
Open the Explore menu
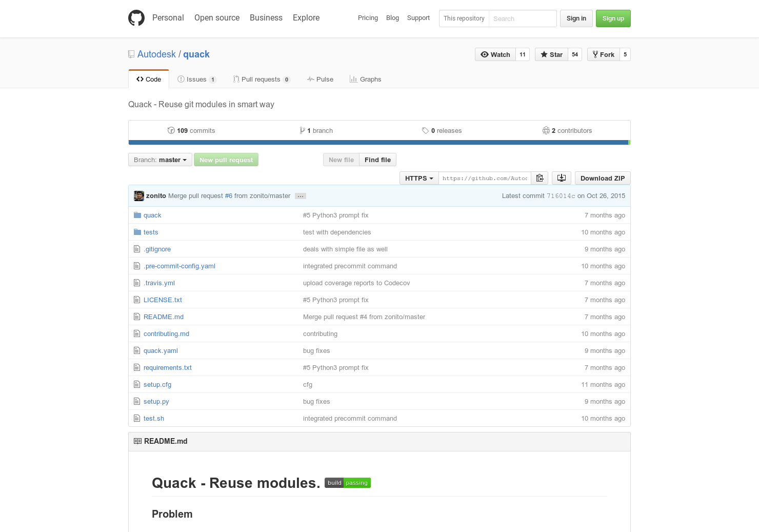[x=306, y=18]
